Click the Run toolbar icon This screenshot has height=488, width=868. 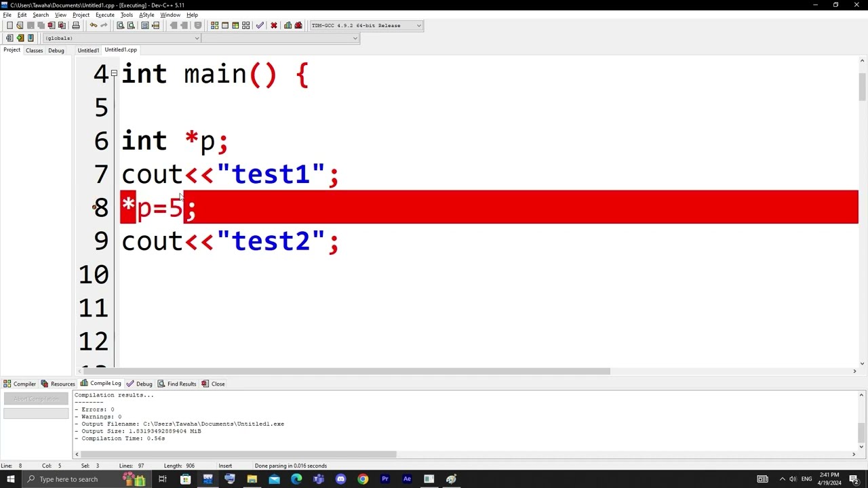coord(224,25)
